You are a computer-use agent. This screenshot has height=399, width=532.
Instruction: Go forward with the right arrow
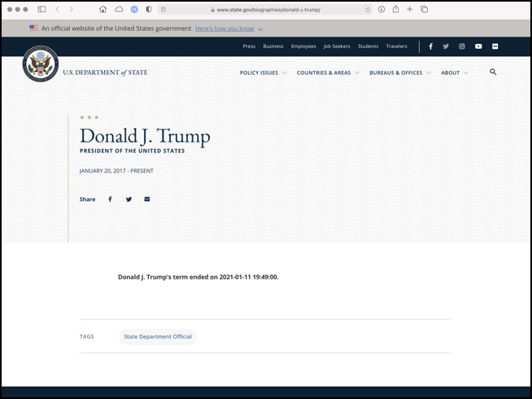pos(71,10)
